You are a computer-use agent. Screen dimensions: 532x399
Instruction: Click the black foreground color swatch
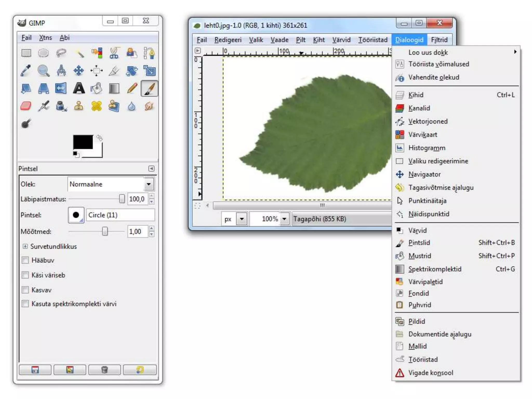coord(83,142)
